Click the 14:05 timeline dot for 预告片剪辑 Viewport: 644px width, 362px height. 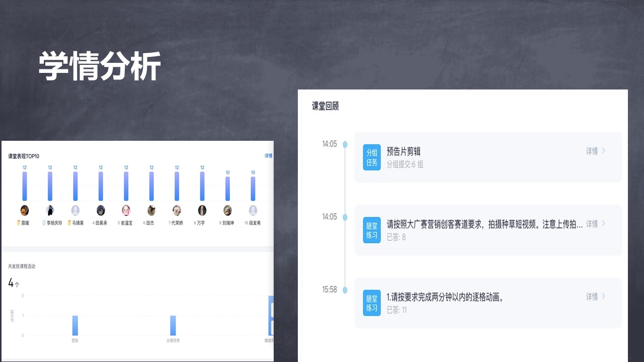coord(345,144)
